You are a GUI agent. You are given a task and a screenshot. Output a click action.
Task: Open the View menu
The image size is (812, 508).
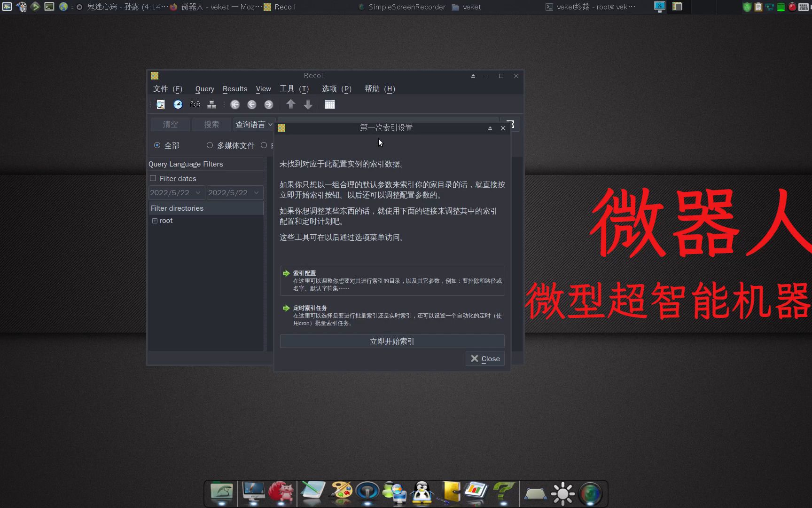[x=263, y=88]
